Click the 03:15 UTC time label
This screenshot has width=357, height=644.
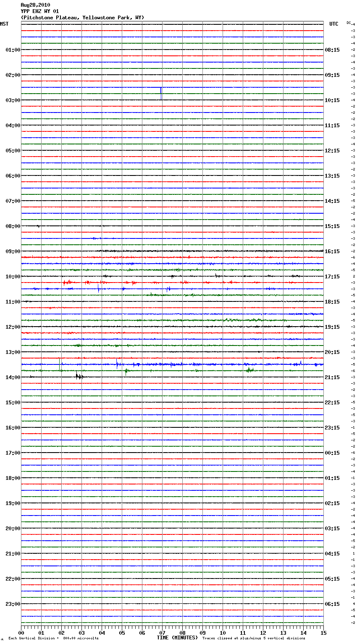[x=332, y=529]
